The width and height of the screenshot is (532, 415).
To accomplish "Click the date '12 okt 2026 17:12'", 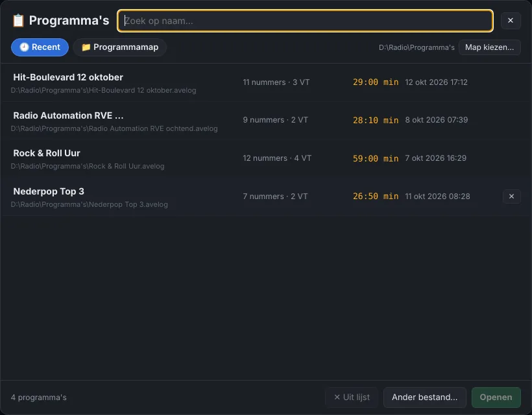I will click(437, 82).
